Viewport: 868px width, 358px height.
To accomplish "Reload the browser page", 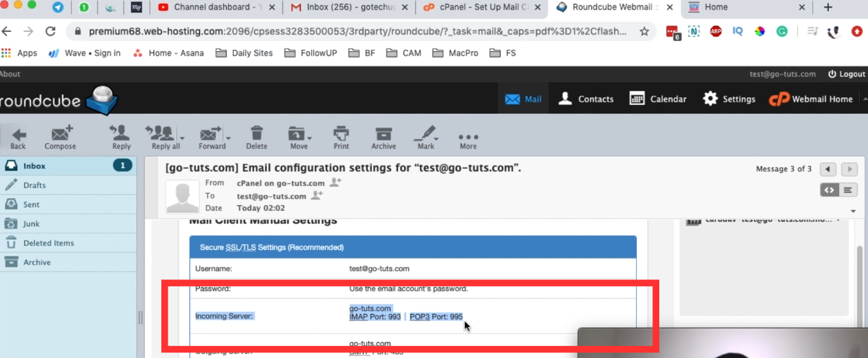I will 51,31.
